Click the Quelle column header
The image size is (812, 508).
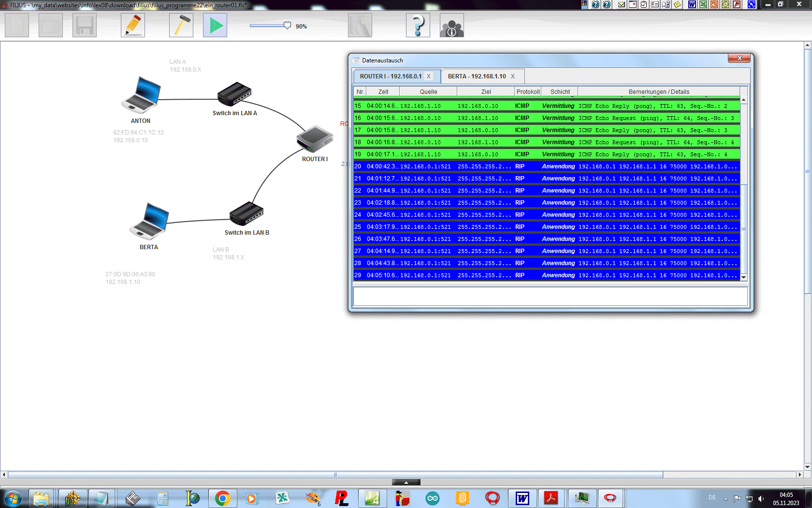click(x=428, y=92)
